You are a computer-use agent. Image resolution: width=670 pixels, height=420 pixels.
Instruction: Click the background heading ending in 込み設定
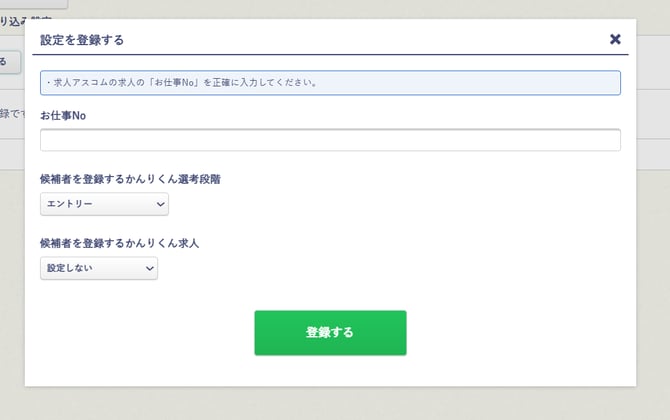click(12, 20)
